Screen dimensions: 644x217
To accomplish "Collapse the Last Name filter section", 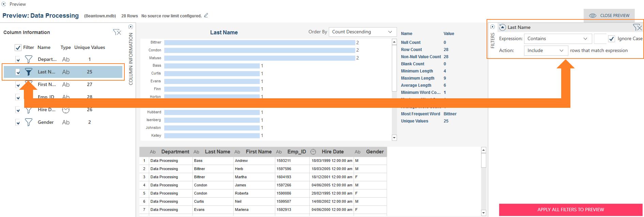I will [502, 28].
